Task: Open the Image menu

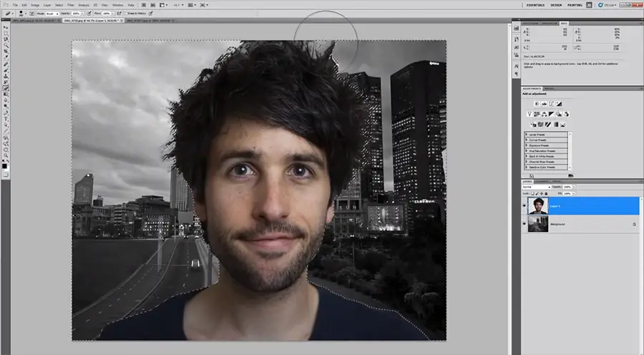Action: pyautogui.click(x=35, y=5)
